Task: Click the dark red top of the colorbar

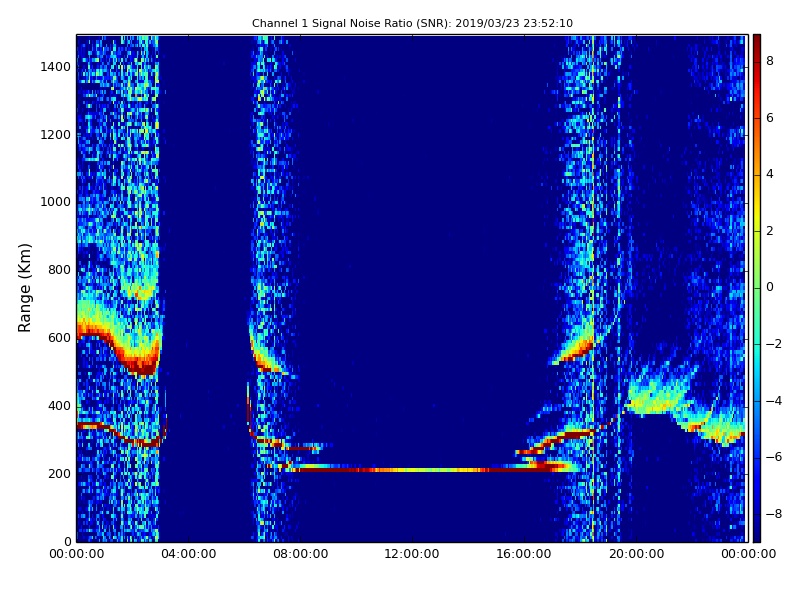Action: coord(757,43)
